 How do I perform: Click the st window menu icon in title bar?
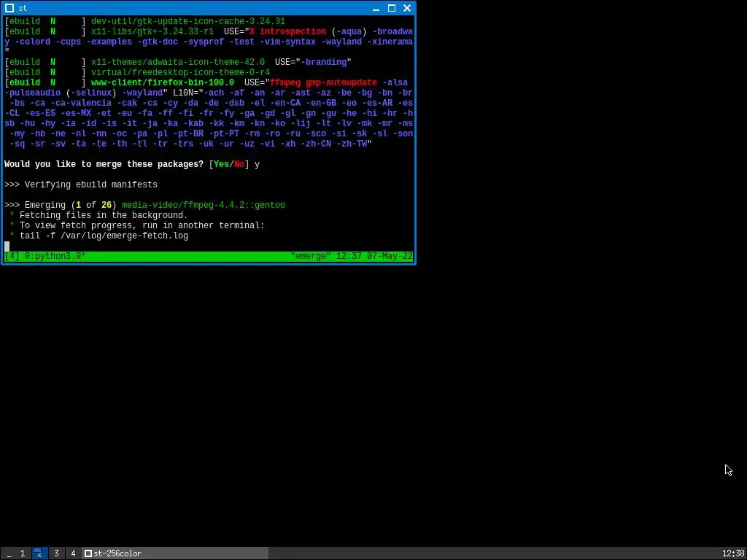click(9, 8)
